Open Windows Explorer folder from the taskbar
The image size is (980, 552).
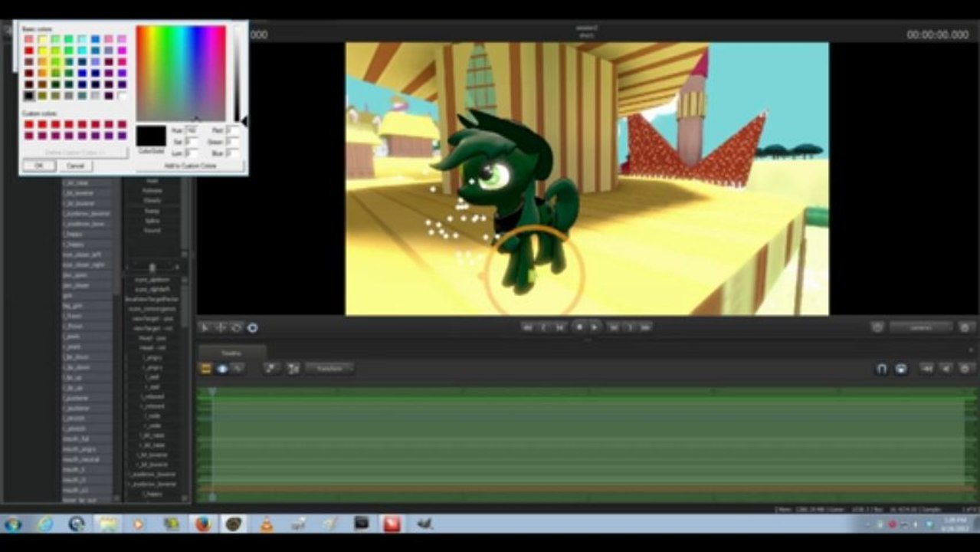coord(108,524)
